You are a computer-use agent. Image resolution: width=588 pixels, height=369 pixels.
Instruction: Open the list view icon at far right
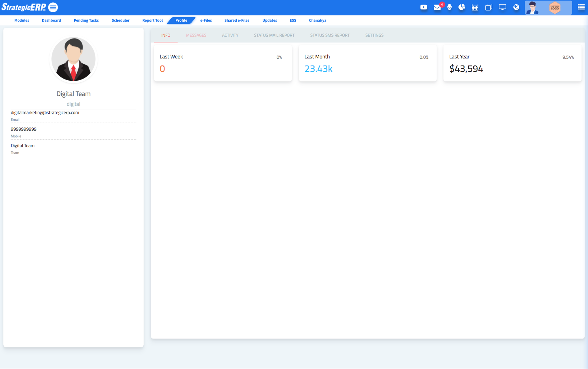point(581,7)
